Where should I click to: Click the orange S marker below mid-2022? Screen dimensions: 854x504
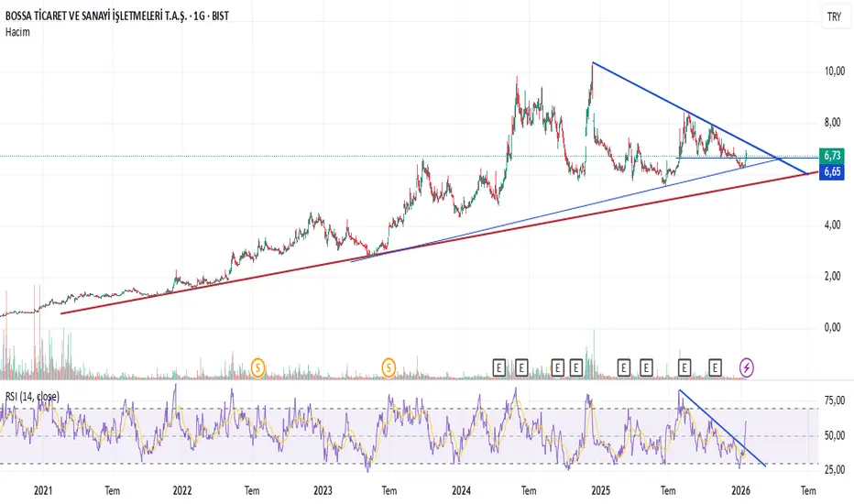[257, 367]
